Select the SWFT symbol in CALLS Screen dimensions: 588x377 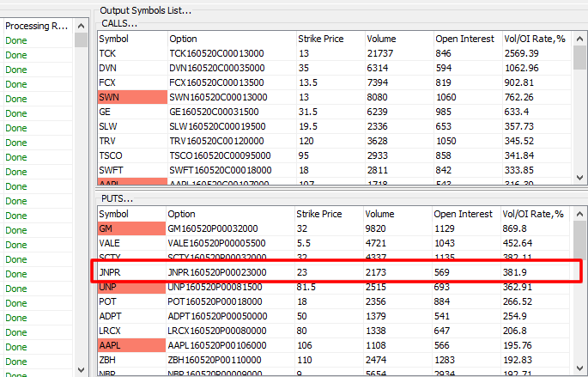111,170
